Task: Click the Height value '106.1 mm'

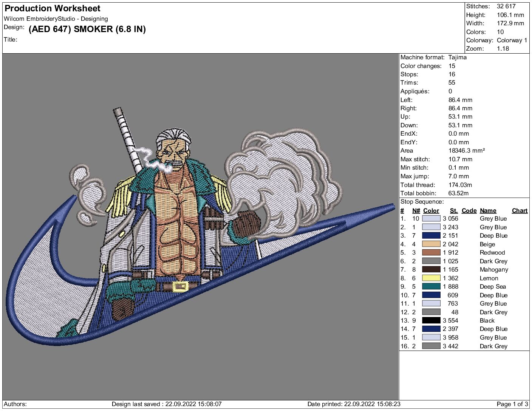Action: click(510, 15)
